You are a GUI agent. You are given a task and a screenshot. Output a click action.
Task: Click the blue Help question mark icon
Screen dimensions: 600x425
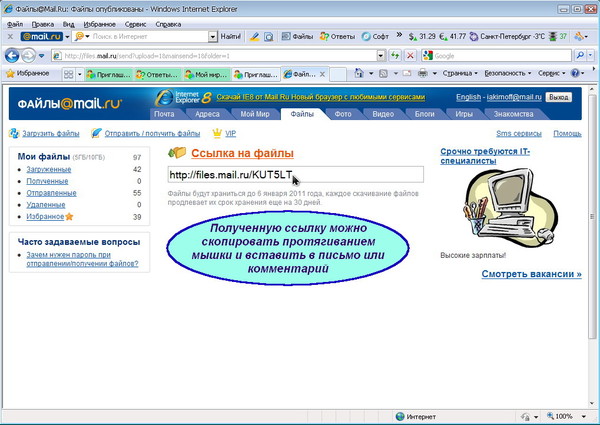[575, 73]
